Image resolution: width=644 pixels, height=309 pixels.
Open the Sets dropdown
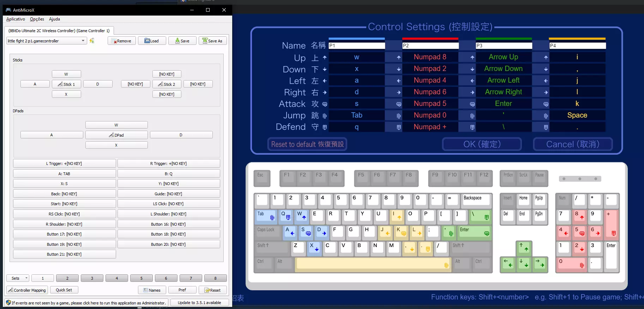tap(18, 278)
